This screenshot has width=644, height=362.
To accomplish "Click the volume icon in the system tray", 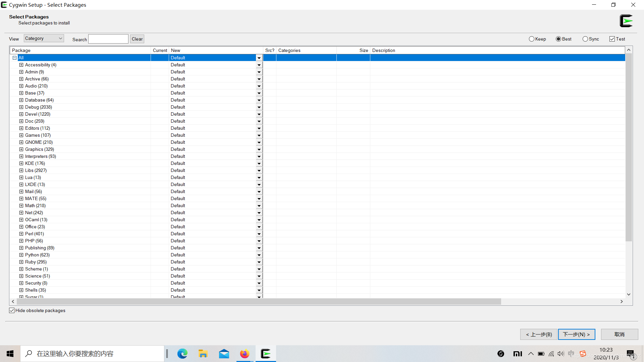I will click(x=561, y=354).
